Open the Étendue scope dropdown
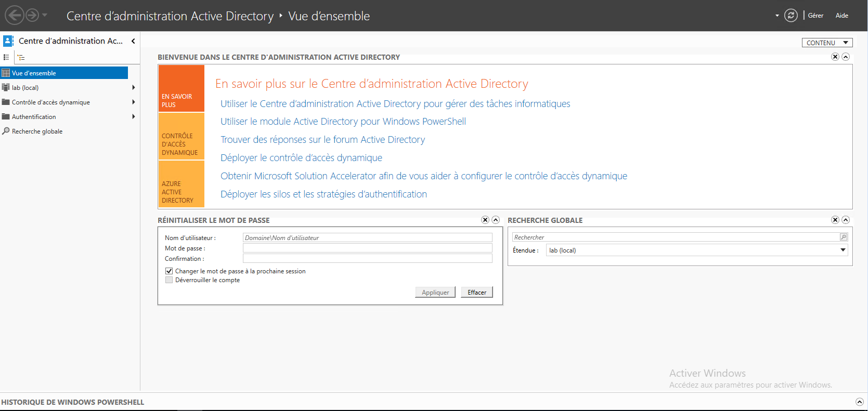The width and height of the screenshot is (868, 411). [x=697, y=250]
